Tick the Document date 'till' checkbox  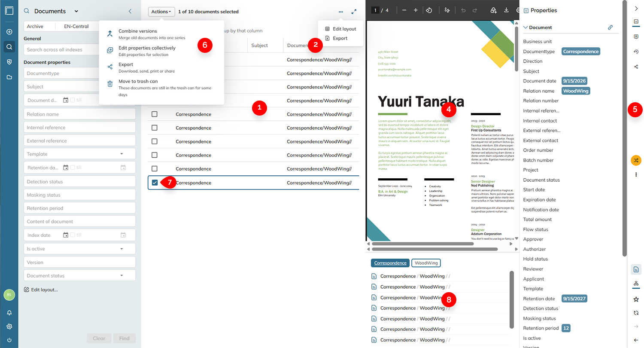pyautogui.click(x=73, y=100)
